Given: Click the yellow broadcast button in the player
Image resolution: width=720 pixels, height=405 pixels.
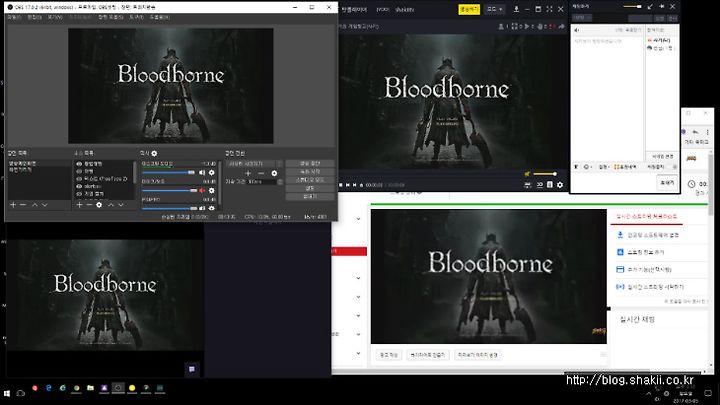Looking at the screenshot, I should click(469, 9).
